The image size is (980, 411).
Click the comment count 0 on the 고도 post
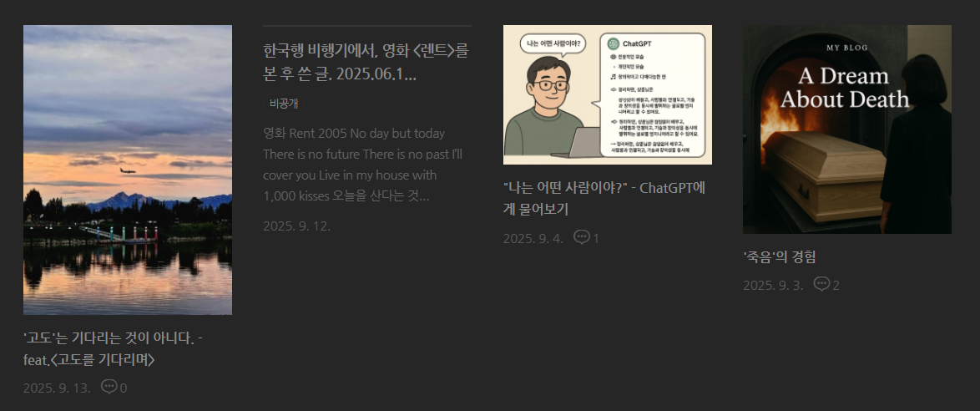pyautogui.click(x=123, y=388)
